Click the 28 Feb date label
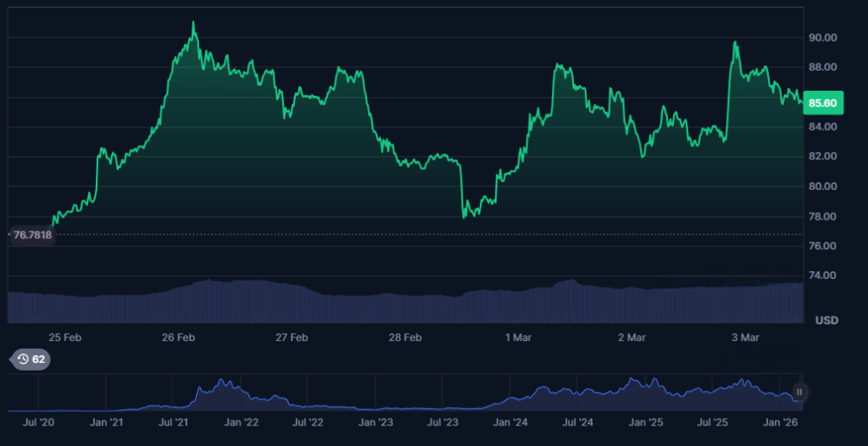 click(x=404, y=337)
